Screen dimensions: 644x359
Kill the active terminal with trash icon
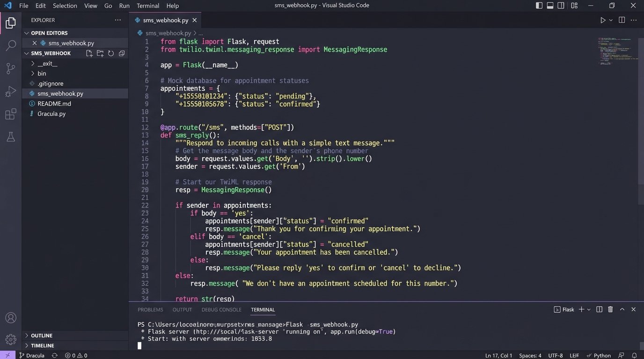(610, 309)
